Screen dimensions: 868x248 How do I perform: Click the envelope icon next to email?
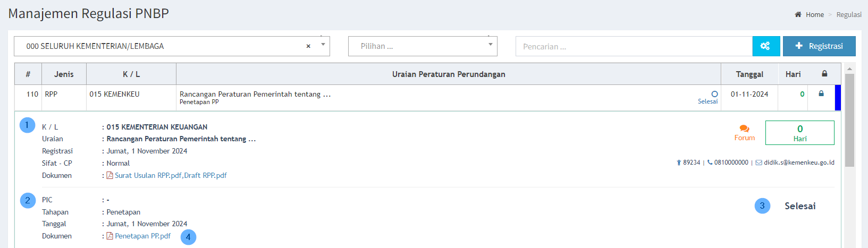759,163
